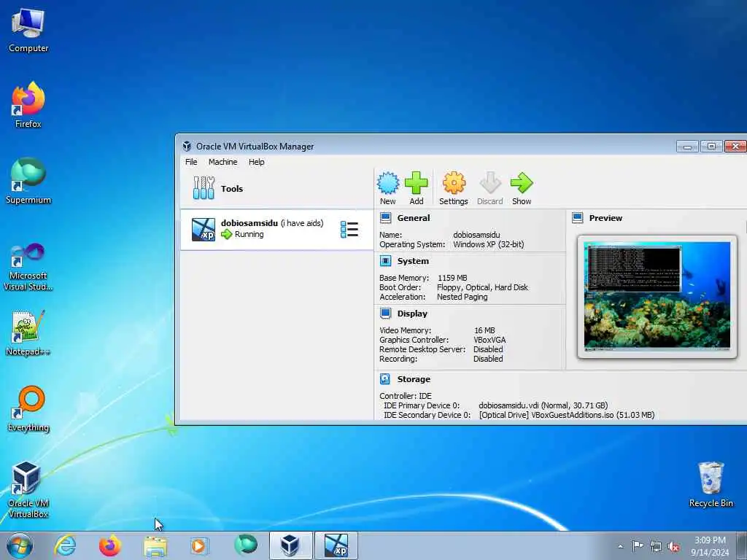Show the running VM window
This screenshot has height=560, width=747.
click(522, 189)
